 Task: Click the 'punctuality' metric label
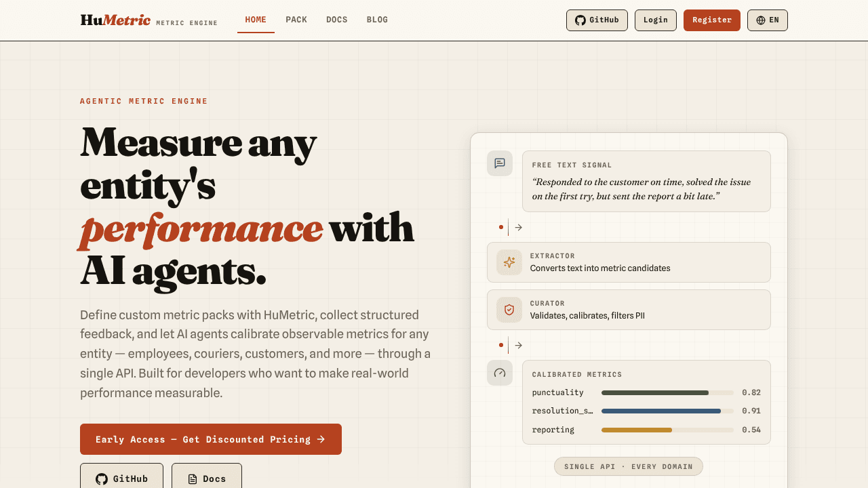(558, 392)
